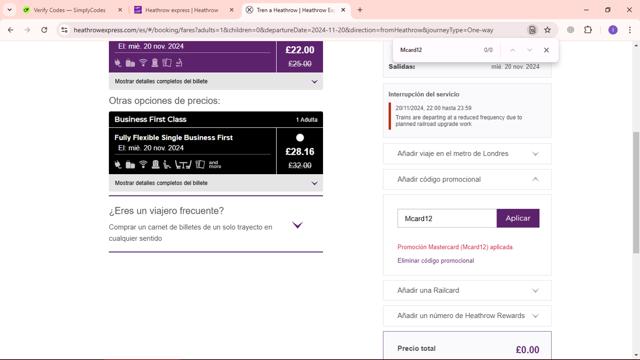Click the translate page icon in address bar
Screen dimensions: 640x360
pyautogui.click(x=532, y=30)
